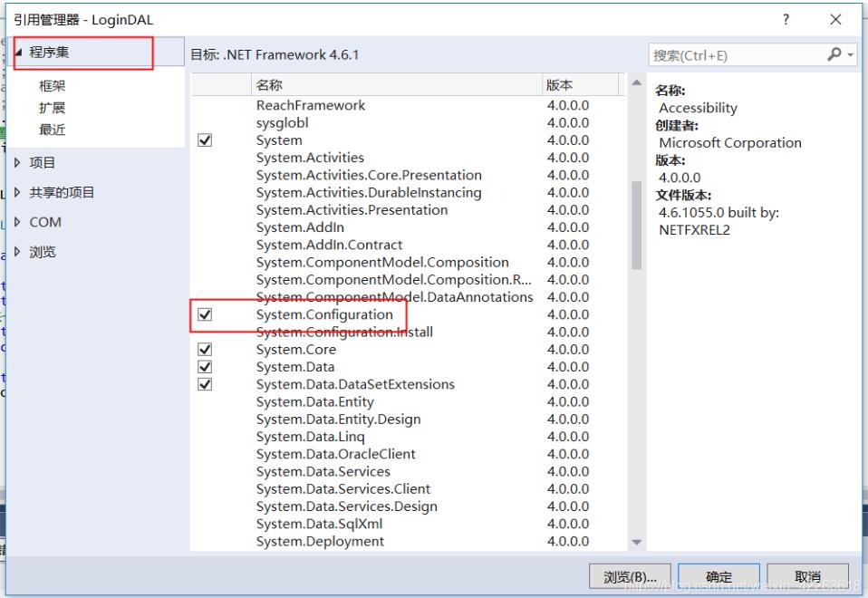Click the list scrollbar up arrow
Screen dimensions: 868x598
coord(637,83)
